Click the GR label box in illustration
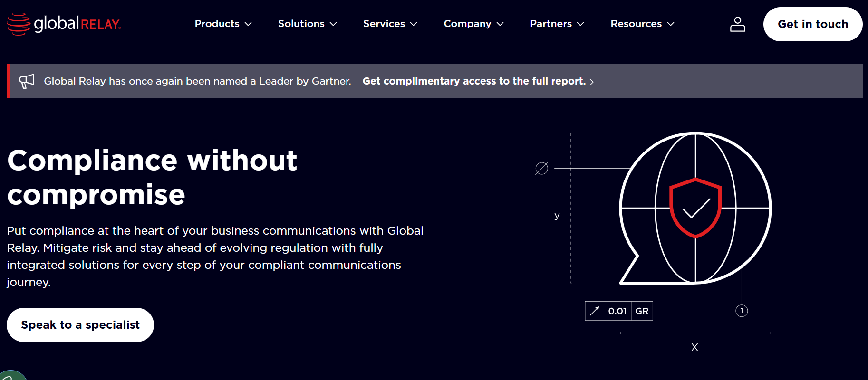This screenshot has height=380, width=868. 642,311
